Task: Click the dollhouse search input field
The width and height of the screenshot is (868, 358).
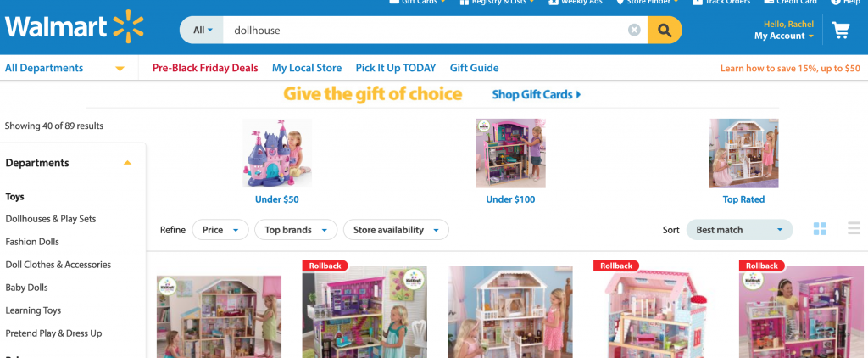Action: [425, 30]
